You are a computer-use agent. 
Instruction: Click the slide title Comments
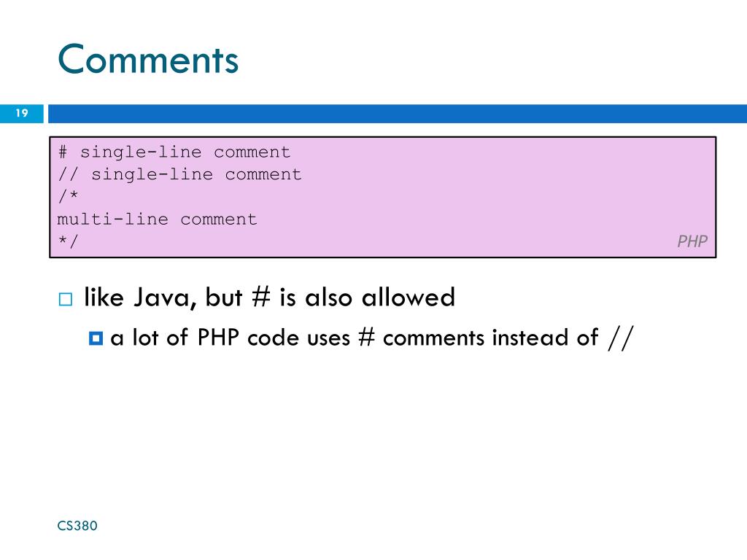coord(147,59)
